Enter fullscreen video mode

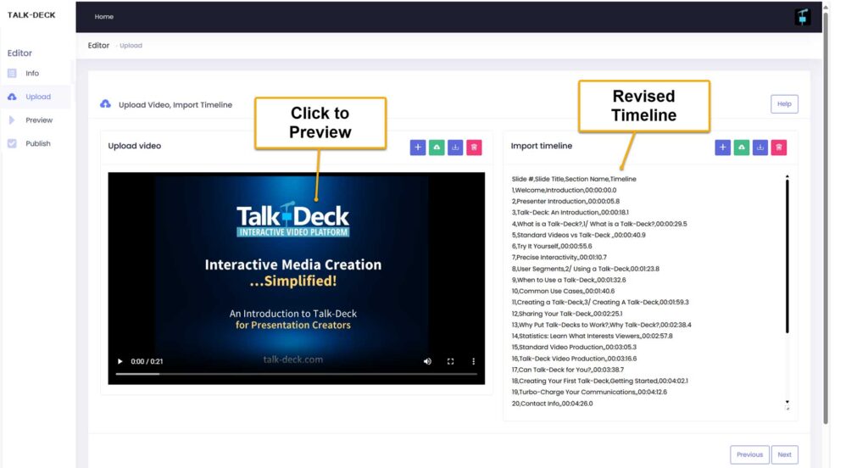[450, 361]
